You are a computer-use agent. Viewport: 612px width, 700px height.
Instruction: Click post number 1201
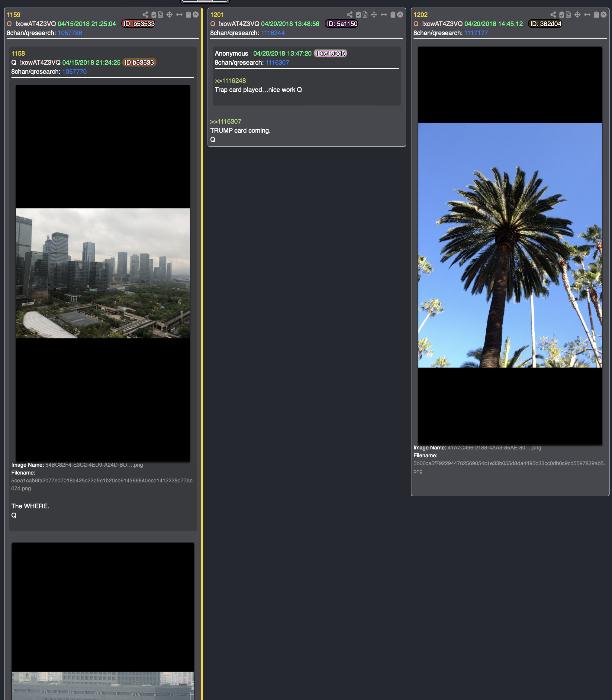tap(217, 15)
